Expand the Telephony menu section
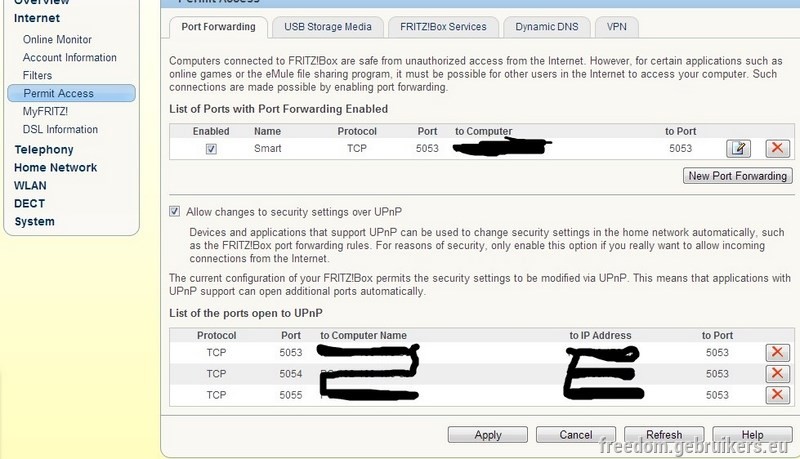 click(44, 150)
